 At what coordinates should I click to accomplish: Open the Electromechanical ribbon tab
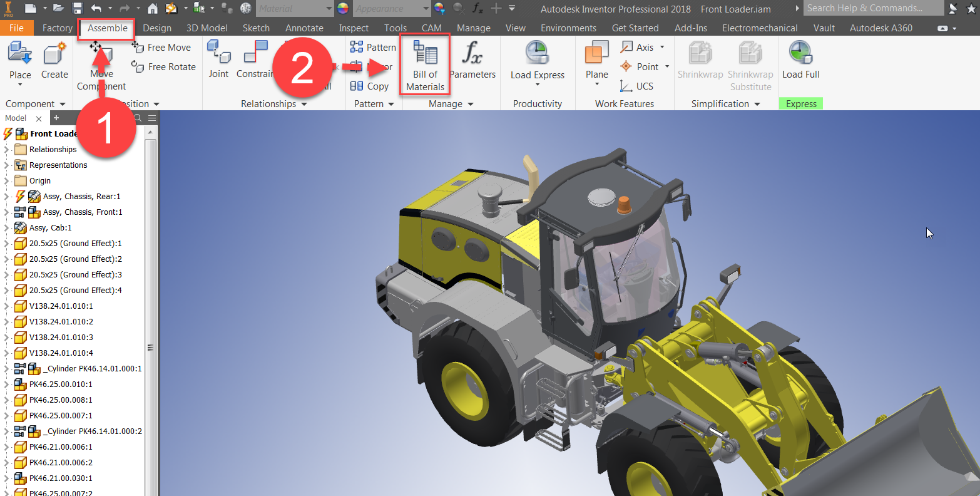point(760,28)
